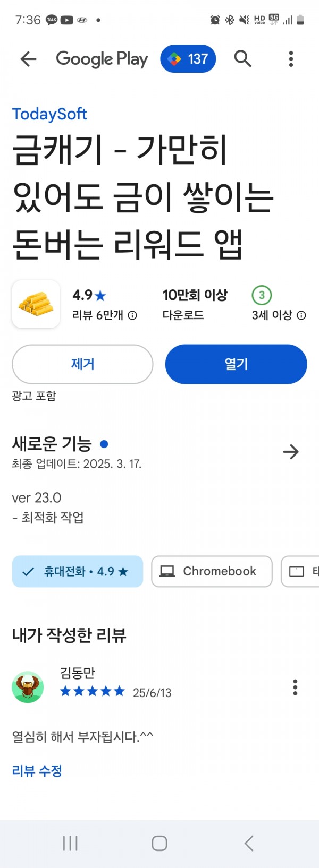The width and height of the screenshot is (319, 868).
Task: Open the top three-dot overflow menu
Action: [x=291, y=59]
